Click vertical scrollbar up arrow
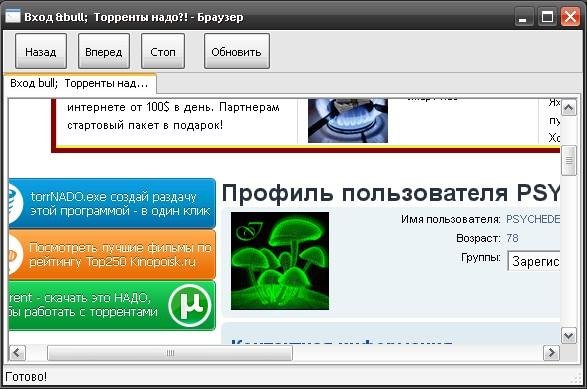 pos(569,108)
